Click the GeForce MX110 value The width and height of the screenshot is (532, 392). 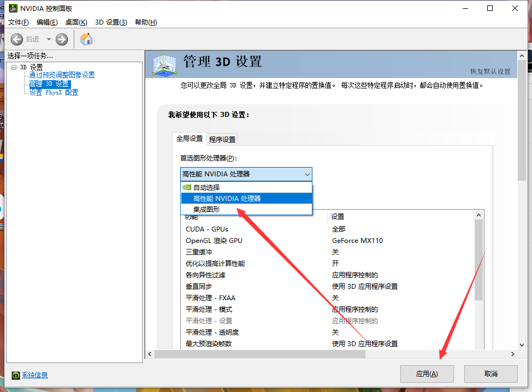357,241
